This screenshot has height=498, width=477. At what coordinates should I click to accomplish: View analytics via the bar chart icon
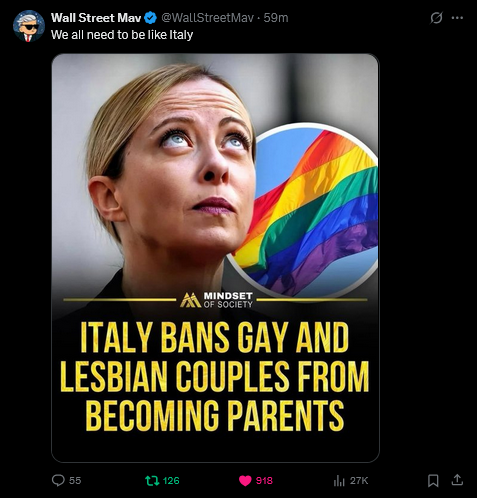(x=339, y=480)
